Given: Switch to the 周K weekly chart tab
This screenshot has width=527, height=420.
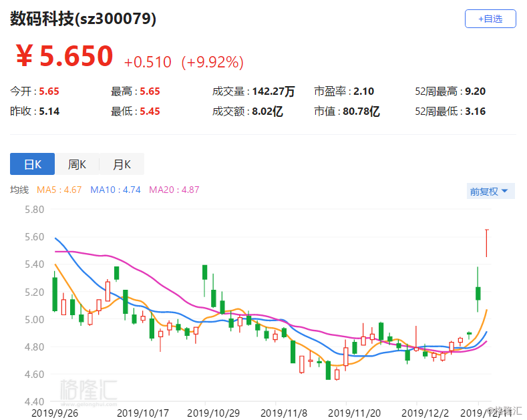Looking at the screenshot, I should click(x=77, y=164).
